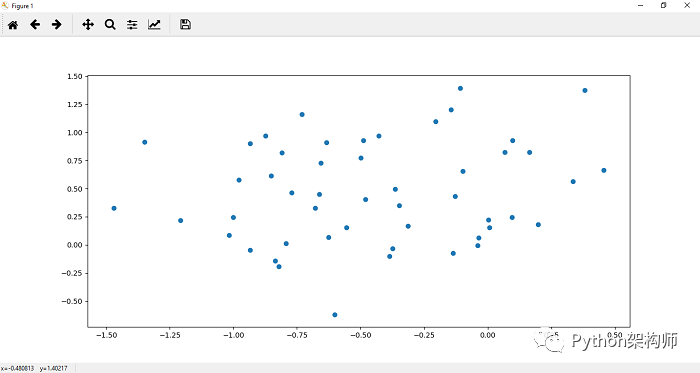Click the −1.00 x-axis tick label

tap(233, 335)
